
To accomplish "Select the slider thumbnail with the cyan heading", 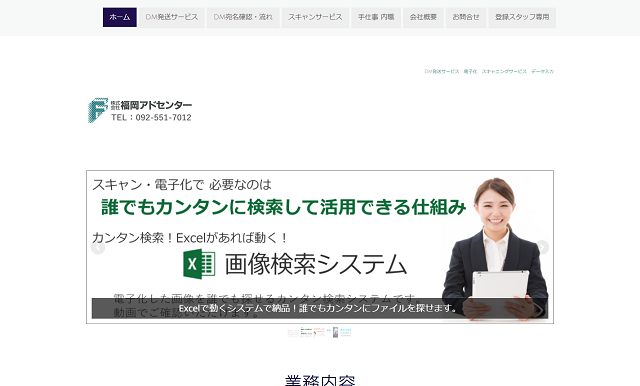I will [345, 333].
